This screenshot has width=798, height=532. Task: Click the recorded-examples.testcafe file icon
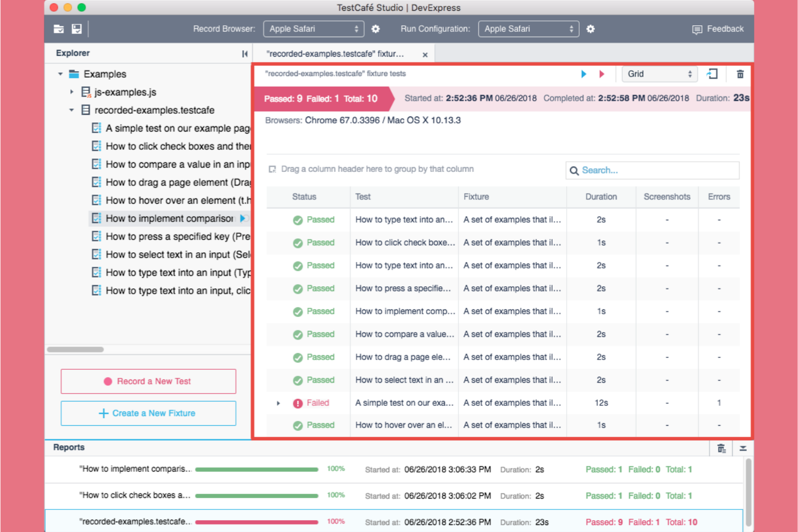click(86, 110)
